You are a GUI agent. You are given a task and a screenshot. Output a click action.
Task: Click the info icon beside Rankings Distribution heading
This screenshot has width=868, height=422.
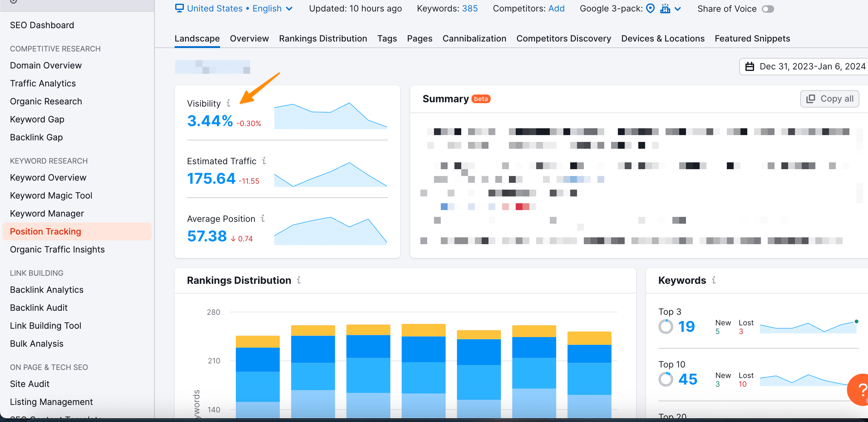pos(298,280)
